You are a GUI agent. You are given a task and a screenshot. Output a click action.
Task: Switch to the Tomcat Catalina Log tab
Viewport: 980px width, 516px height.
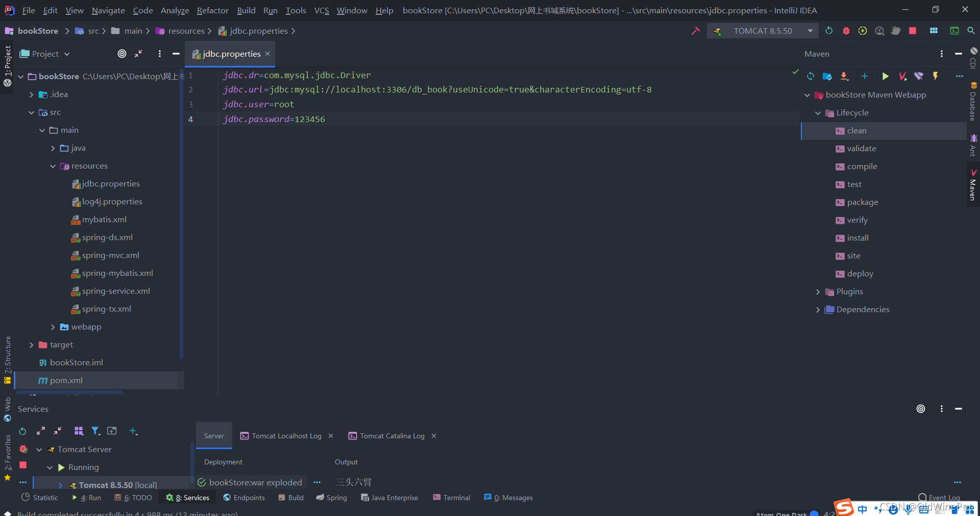pyautogui.click(x=387, y=436)
